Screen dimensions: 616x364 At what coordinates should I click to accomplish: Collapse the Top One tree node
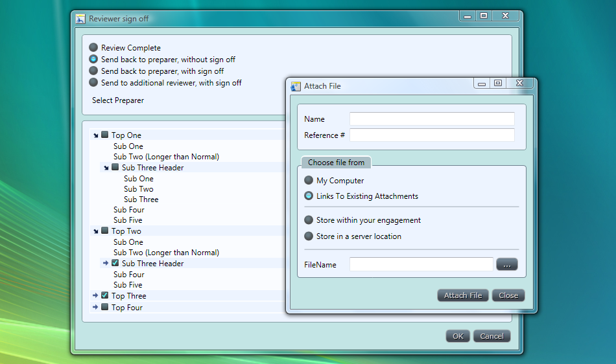[96, 135]
